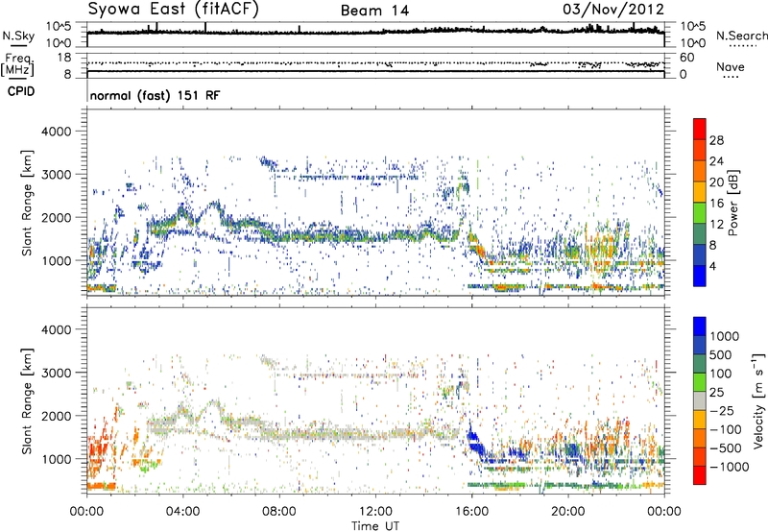768x532 pixels.
Task: Click the '-1000' velocity colorbar tick
Action: click(729, 467)
